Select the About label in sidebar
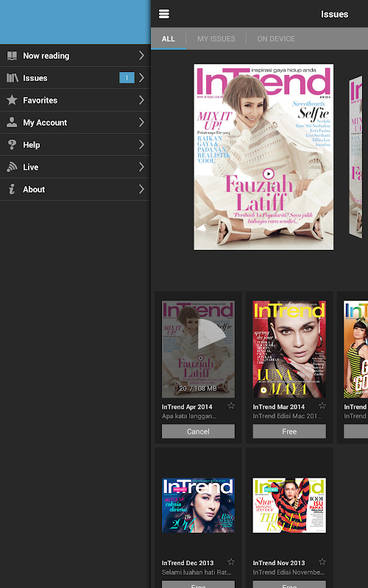 click(x=34, y=190)
